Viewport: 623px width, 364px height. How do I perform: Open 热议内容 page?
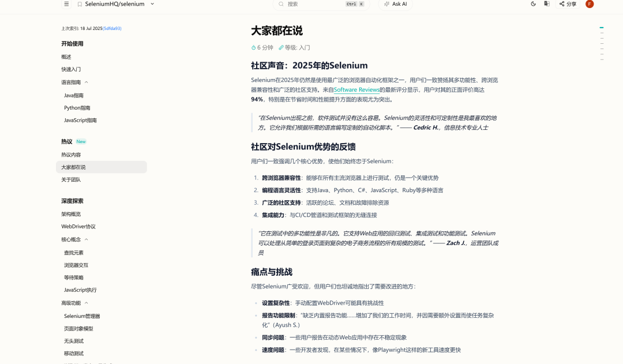(x=71, y=155)
